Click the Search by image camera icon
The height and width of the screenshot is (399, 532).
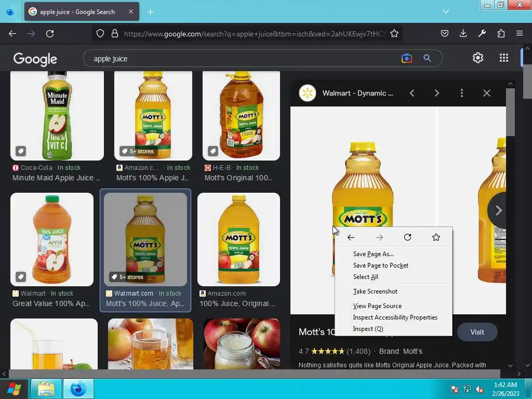(406, 58)
